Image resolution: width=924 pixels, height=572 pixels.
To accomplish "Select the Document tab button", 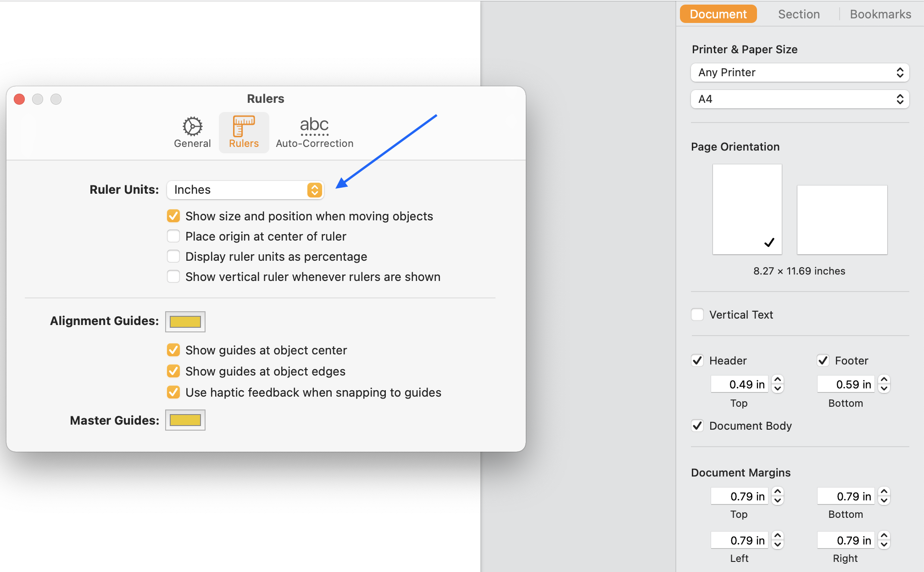I will [x=718, y=14].
